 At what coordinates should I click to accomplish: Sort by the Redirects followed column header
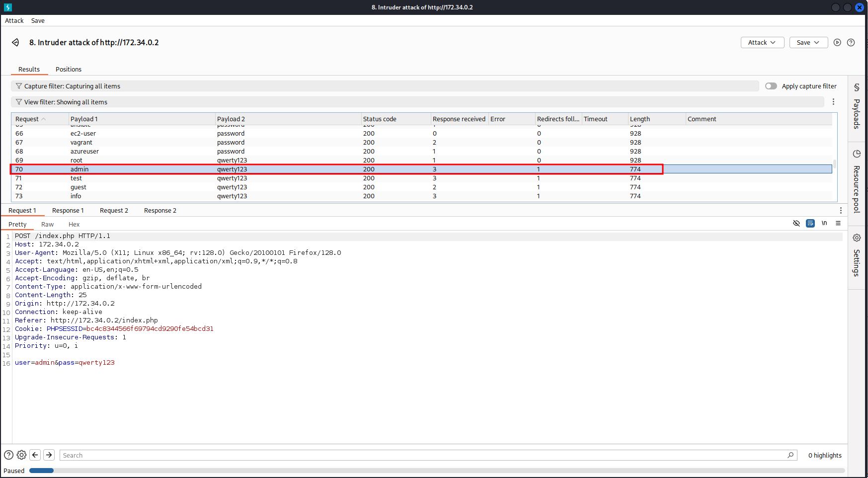pyautogui.click(x=558, y=119)
